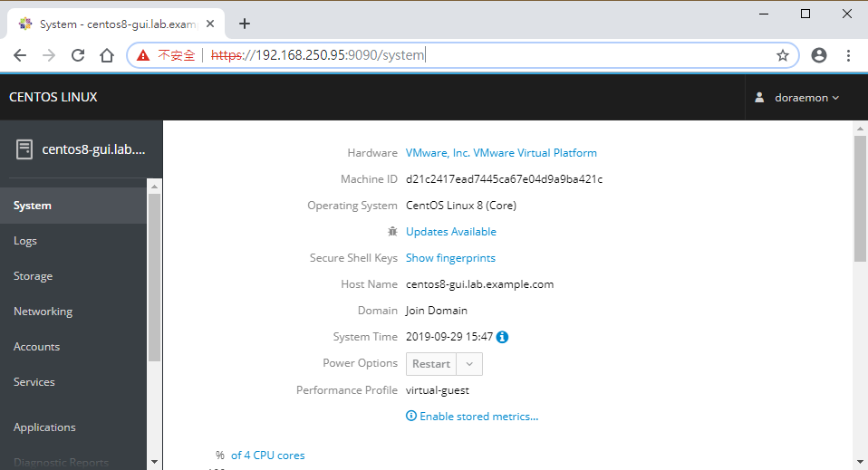Reload the Cockpit page
868x470 pixels.
point(78,55)
